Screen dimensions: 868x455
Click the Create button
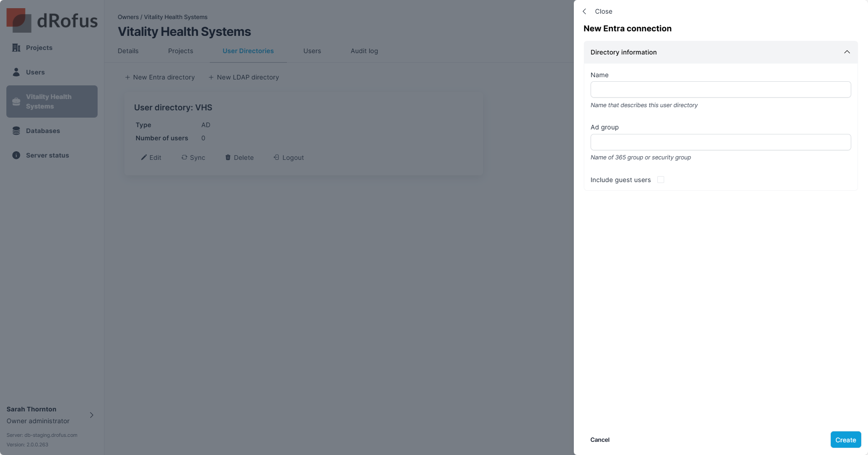(x=846, y=440)
